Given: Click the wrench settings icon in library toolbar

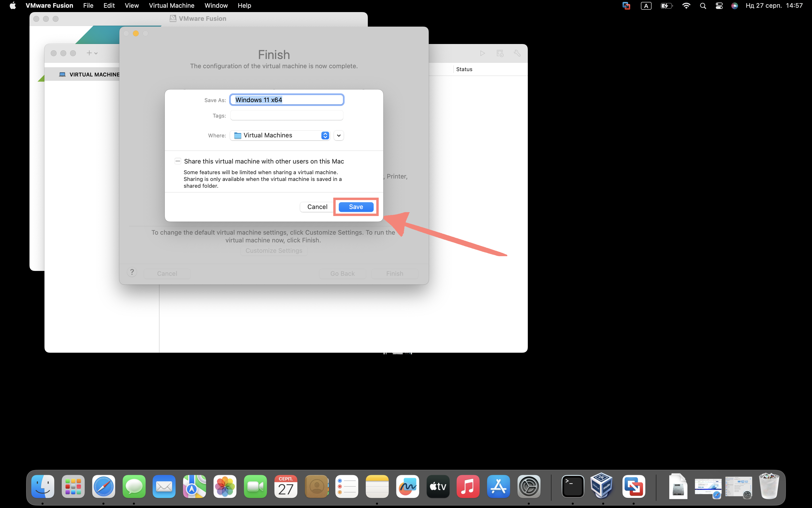Looking at the screenshot, I should coord(517,53).
